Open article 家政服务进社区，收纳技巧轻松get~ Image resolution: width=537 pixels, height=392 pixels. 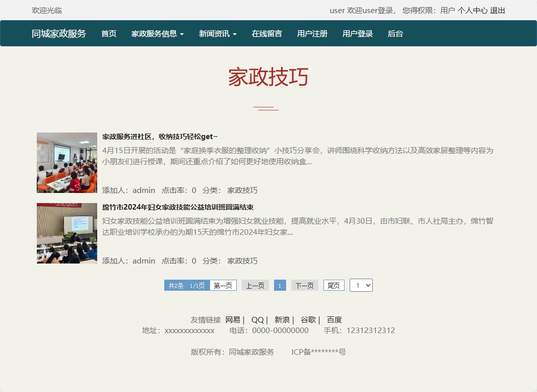pyautogui.click(x=159, y=136)
